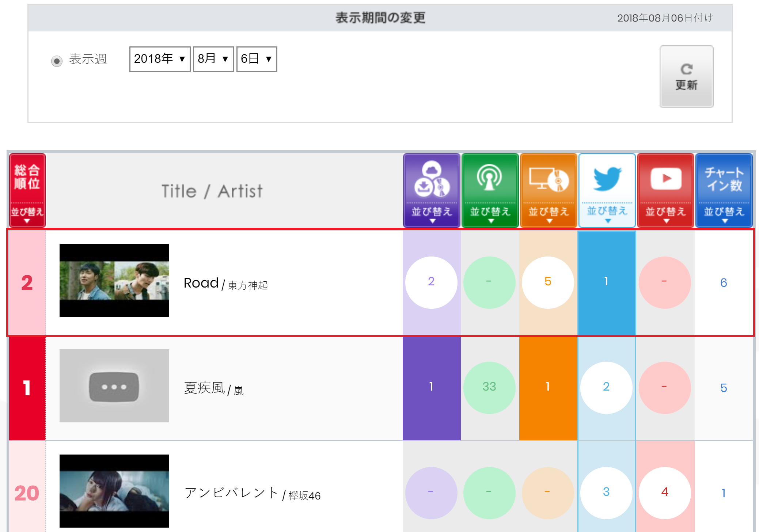Open the 2018年 year dropdown
Image resolution: width=759 pixels, height=532 pixels.
[x=160, y=59]
